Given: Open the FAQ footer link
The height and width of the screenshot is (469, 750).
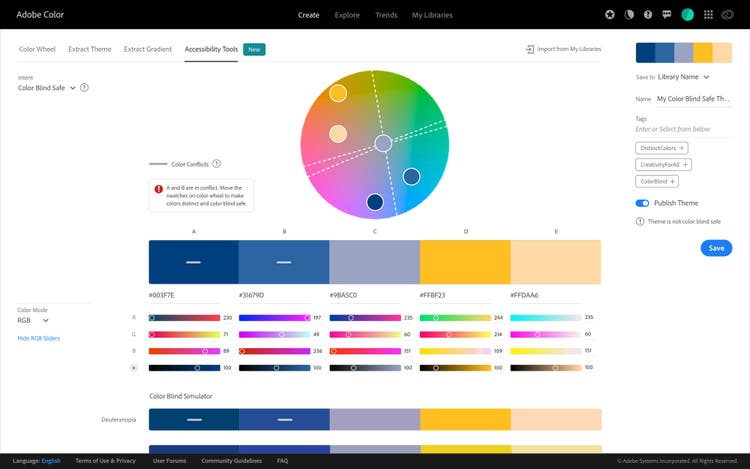Looking at the screenshot, I should (x=282, y=461).
